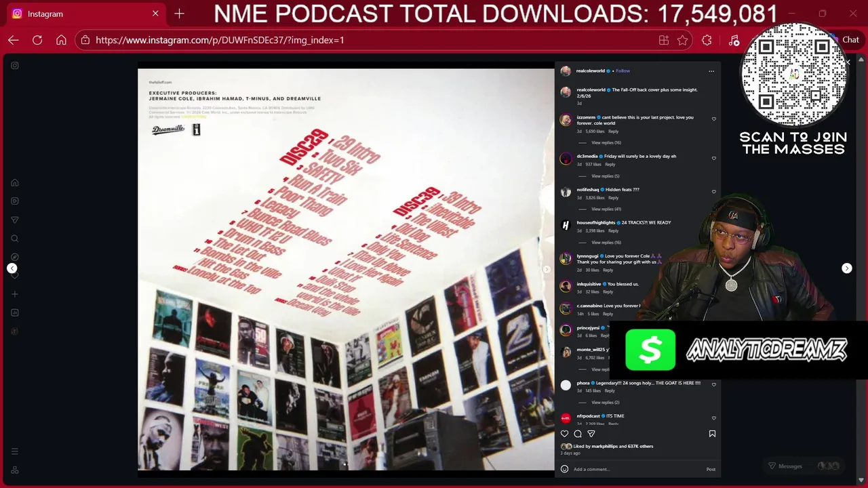Close the Instagram browser tab
This screenshot has height=488, width=868.
tap(155, 14)
